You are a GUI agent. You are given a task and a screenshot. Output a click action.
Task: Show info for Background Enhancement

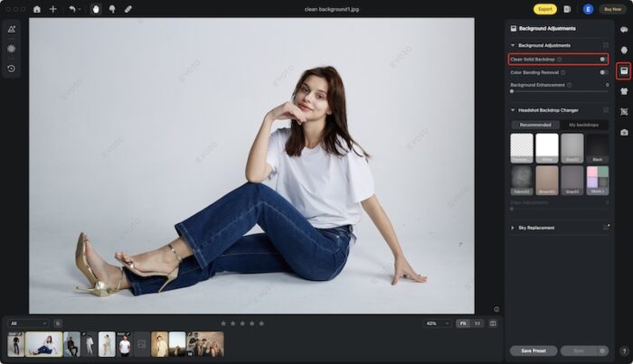569,85
